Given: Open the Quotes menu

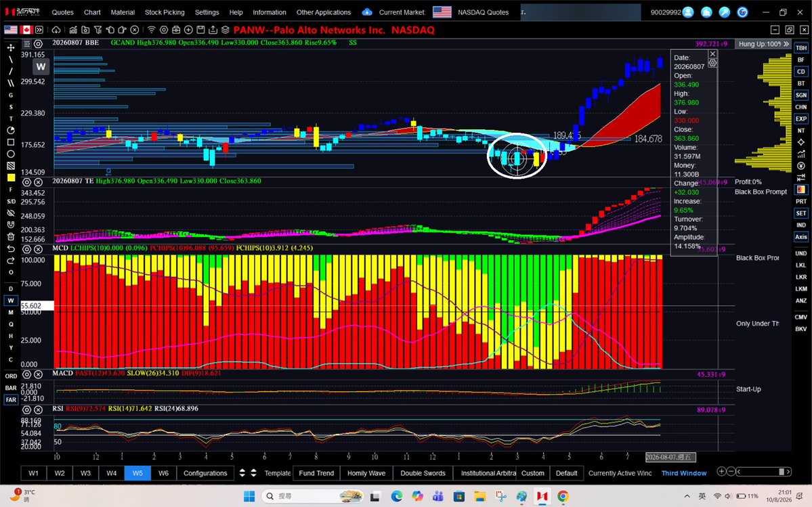Looking at the screenshot, I should point(63,12).
